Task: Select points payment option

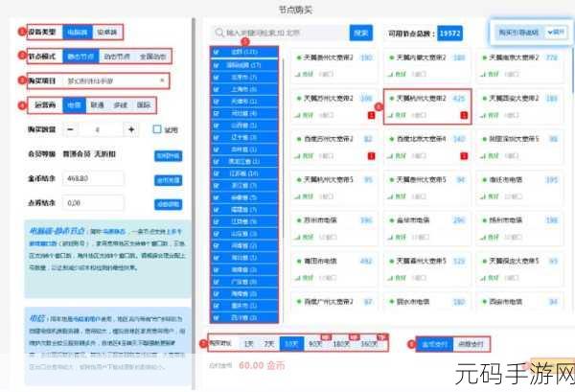Action: (471, 344)
